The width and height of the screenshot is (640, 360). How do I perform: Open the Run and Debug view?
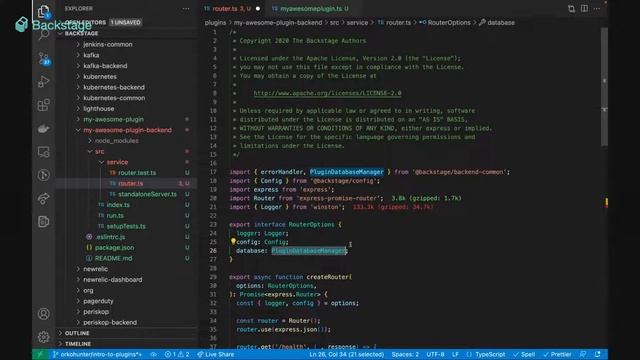[43, 82]
